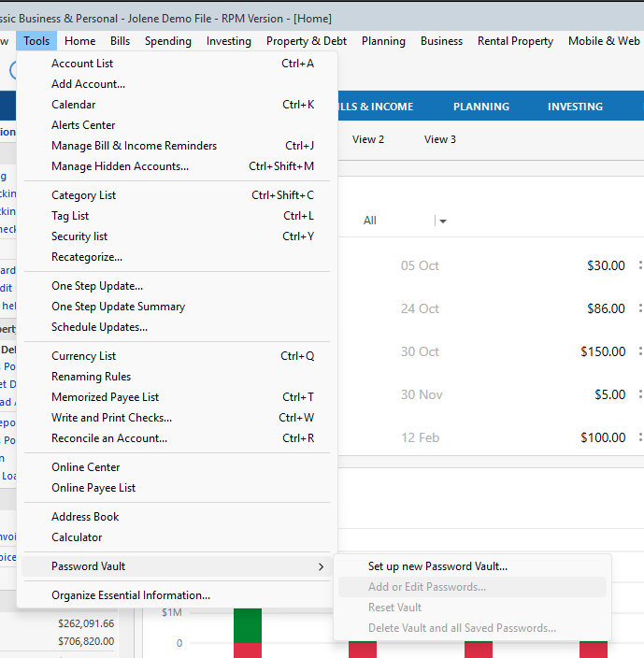
Task: Choose Recategorize... entry
Action: point(177,257)
